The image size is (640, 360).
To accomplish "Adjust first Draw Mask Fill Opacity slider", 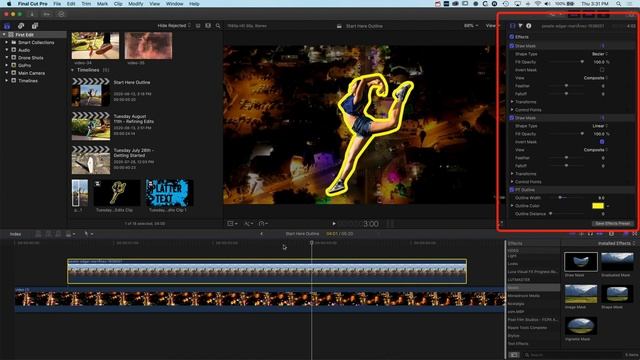I will (x=567, y=62).
